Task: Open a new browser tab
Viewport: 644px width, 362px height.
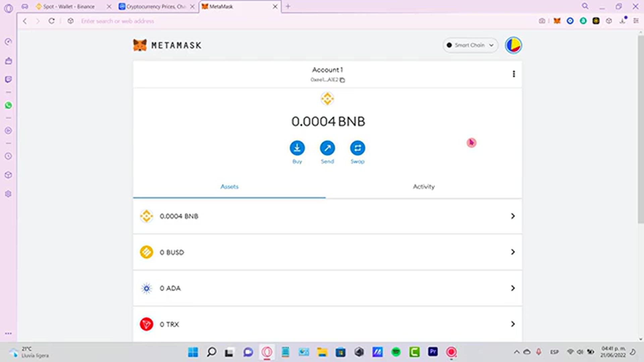Action: coord(288,6)
